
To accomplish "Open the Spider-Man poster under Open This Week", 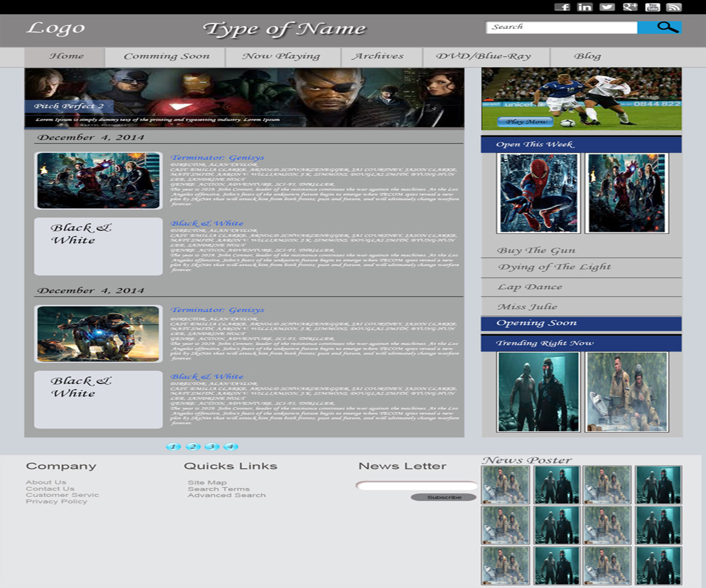I will tap(538, 193).
